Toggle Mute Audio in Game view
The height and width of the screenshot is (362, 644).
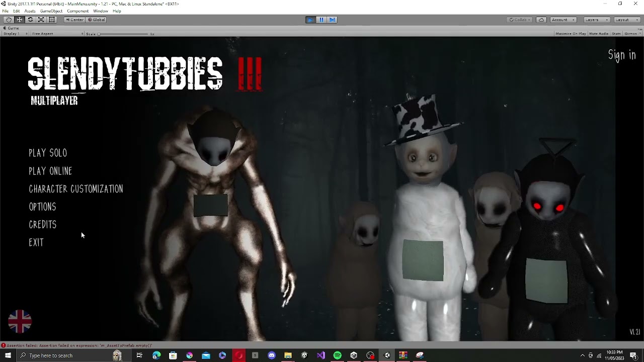[599, 34]
